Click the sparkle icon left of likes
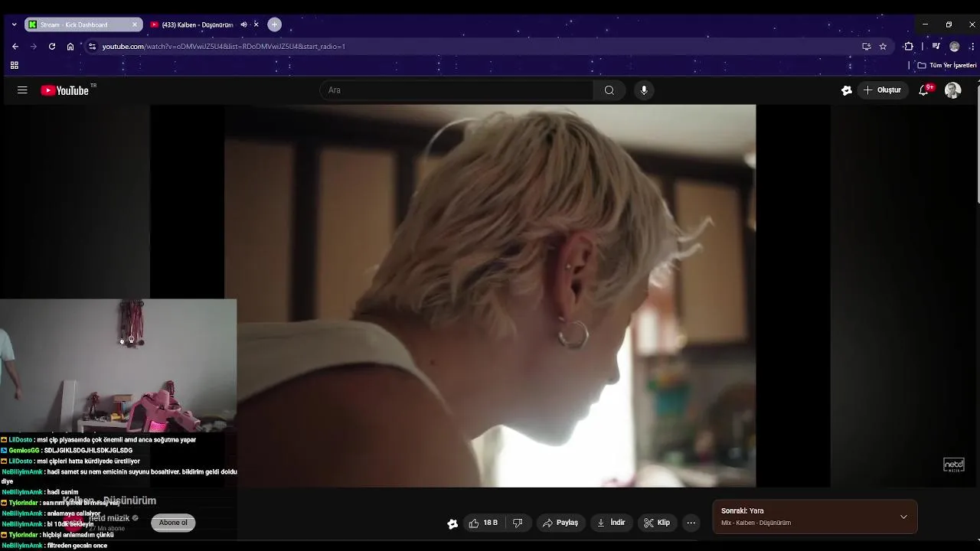 click(x=452, y=523)
